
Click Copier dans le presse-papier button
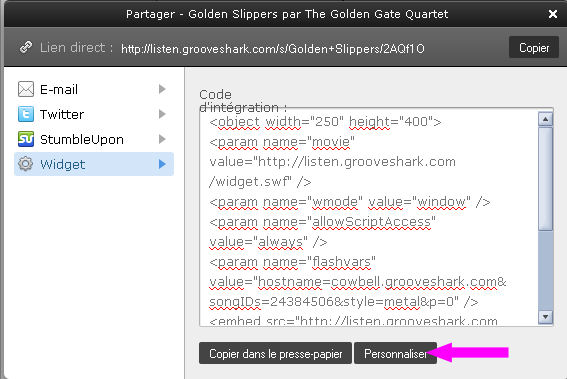[275, 353]
